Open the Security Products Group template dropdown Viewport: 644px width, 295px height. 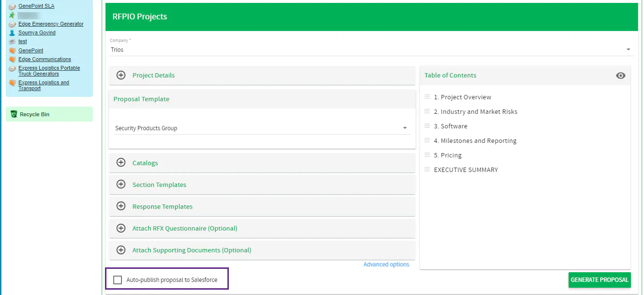(x=405, y=127)
